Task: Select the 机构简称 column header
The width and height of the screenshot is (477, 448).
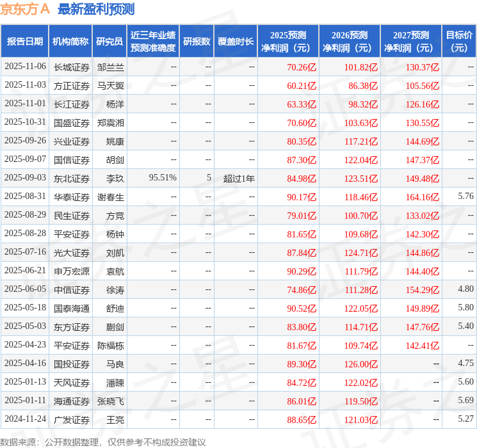Action: [x=70, y=41]
